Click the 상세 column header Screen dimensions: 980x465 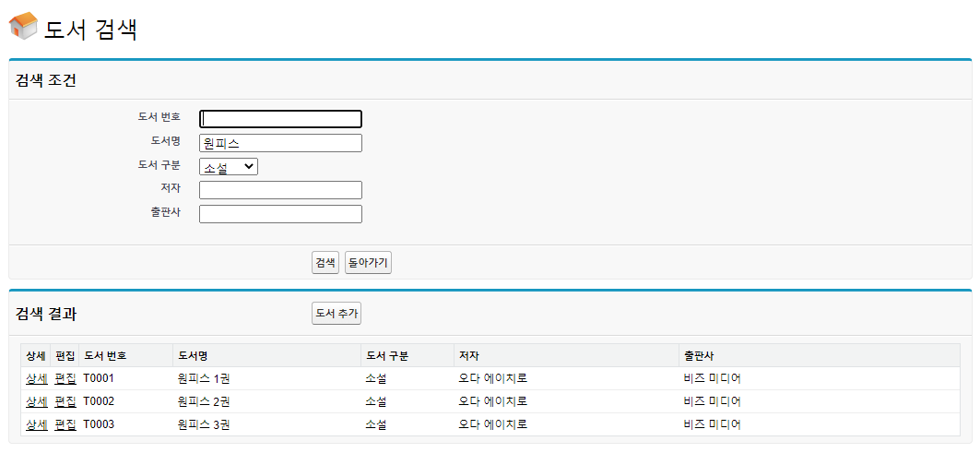coord(36,355)
